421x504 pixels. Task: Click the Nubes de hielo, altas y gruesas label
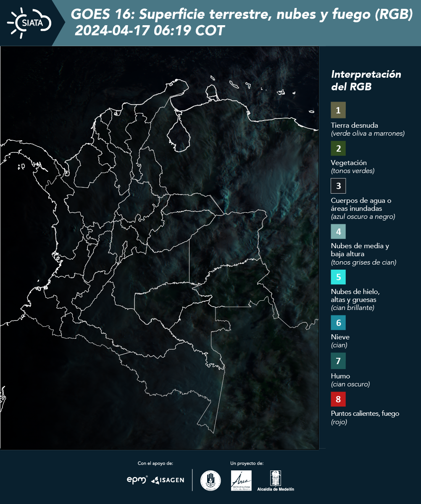point(355,296)
